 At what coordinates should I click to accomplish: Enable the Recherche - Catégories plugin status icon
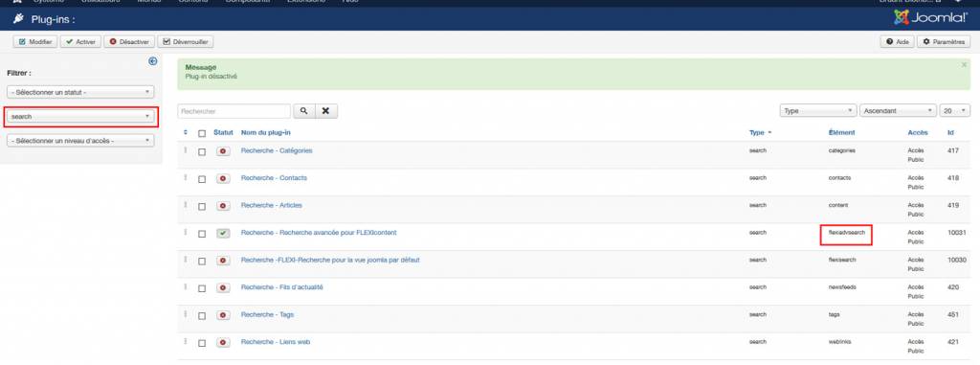pyautogui.click(x=224, y=151)
